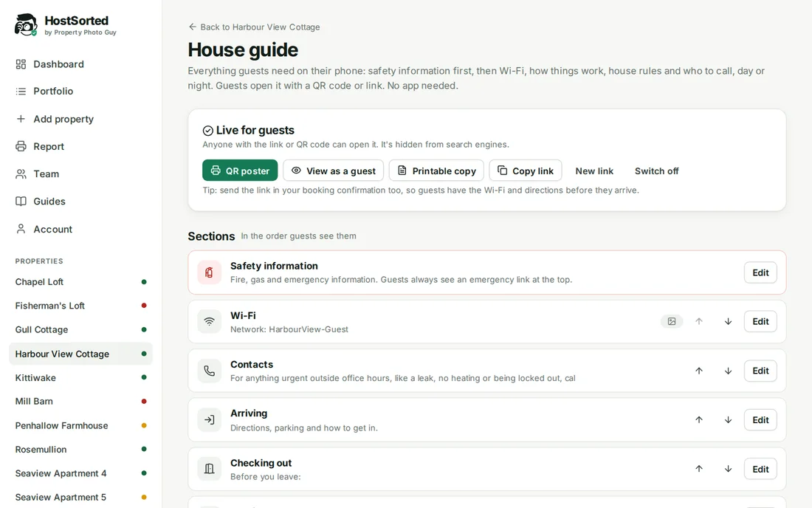Click the HostSorted logo
Image resolution: width=812 pixels, height=508 pixels.
[66, 25]
